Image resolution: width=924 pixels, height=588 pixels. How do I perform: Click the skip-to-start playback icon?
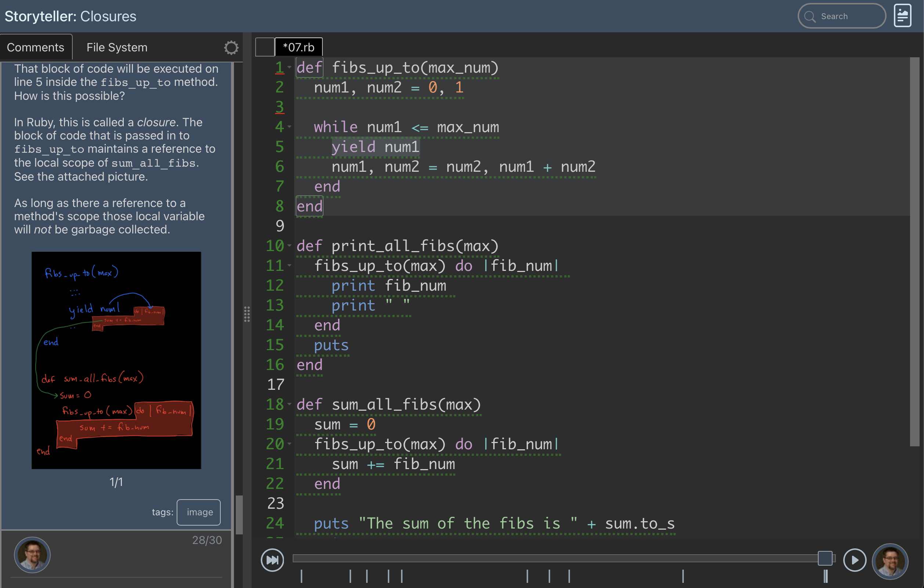pyautogui.click(x=273, y=558)
